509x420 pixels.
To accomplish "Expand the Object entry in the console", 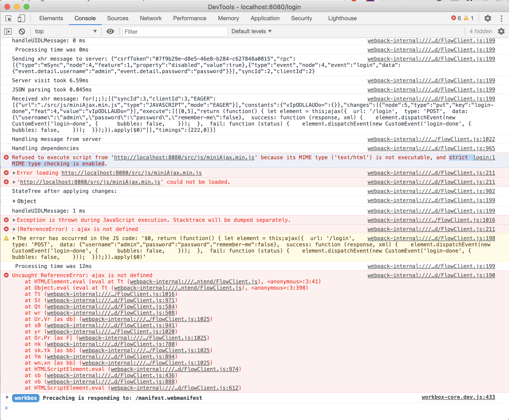I will (14, 201).
